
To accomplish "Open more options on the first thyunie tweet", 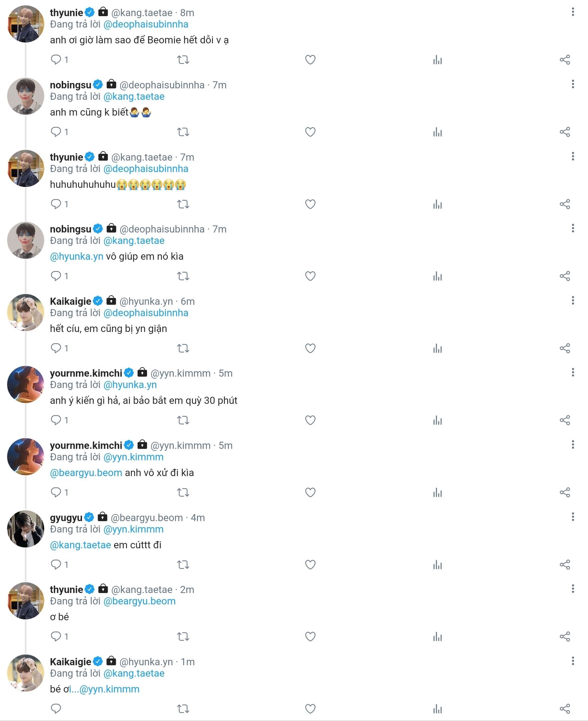I will coord(573,12).
